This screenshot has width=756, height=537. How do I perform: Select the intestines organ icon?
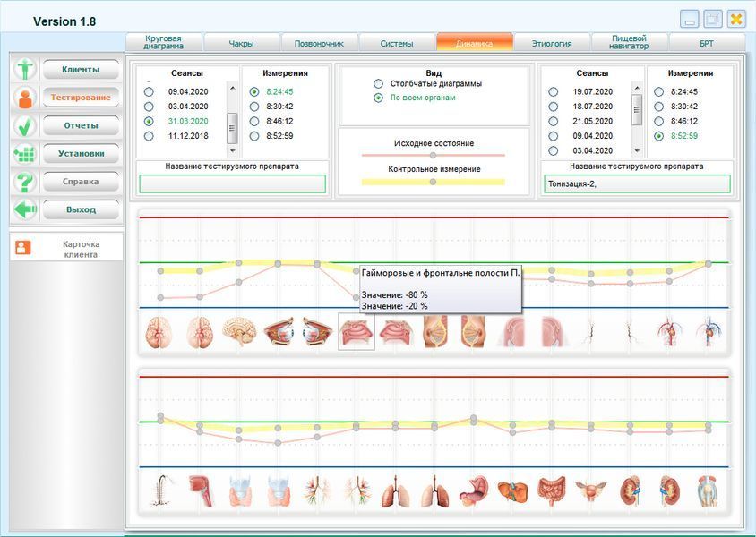552,491
